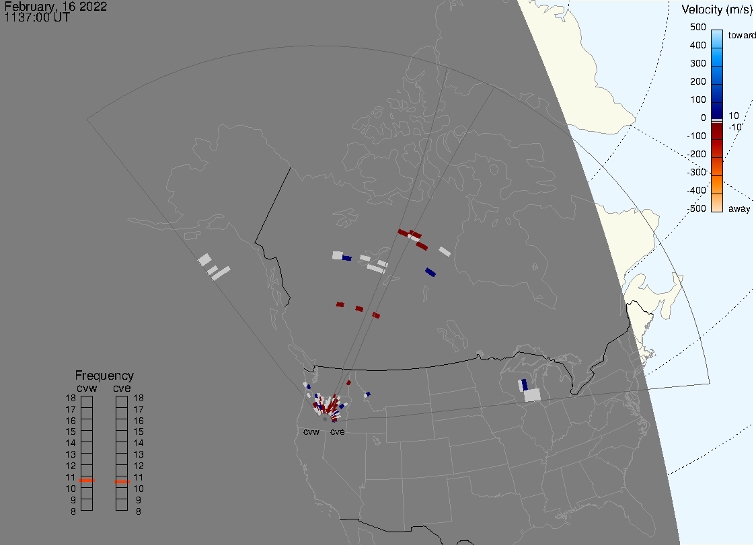Click the 'cve' frequency column header
This screenshot has width=756, height=545.
click(122, 388)
